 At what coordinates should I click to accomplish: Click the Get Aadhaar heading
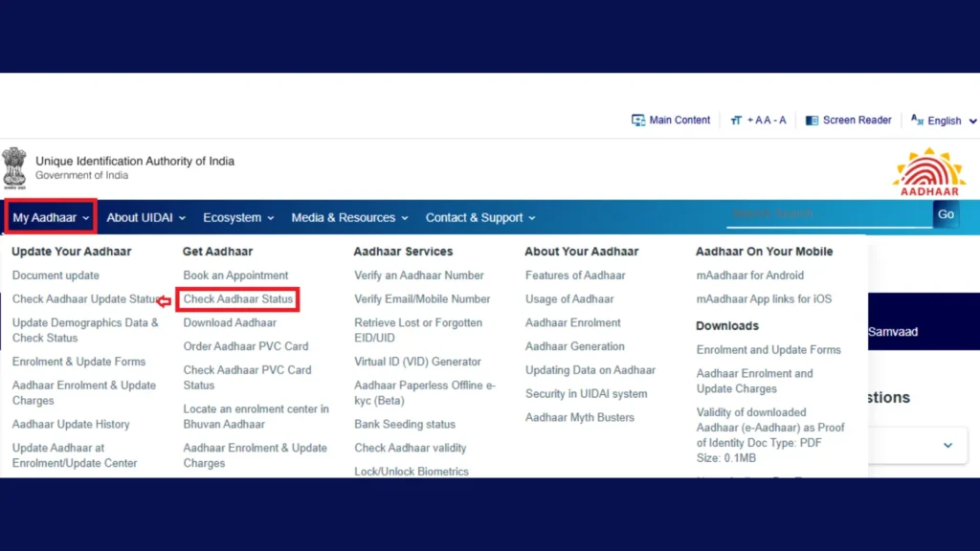(217, 252)
